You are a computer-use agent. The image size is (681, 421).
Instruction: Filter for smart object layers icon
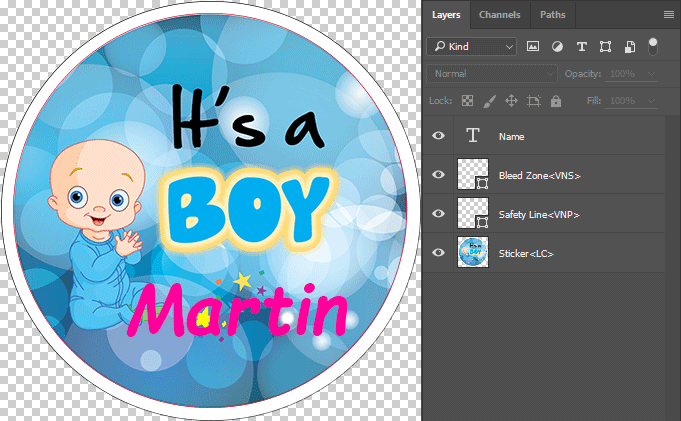630,46
